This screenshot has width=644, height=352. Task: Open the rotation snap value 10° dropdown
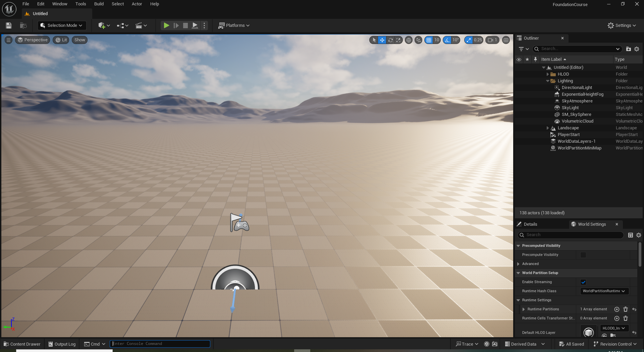pos(455,40)
